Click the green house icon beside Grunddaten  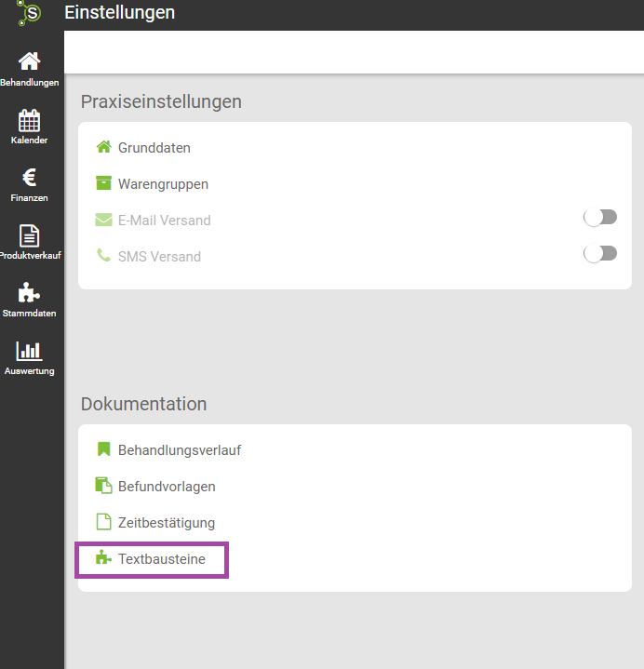pos(103,147)
